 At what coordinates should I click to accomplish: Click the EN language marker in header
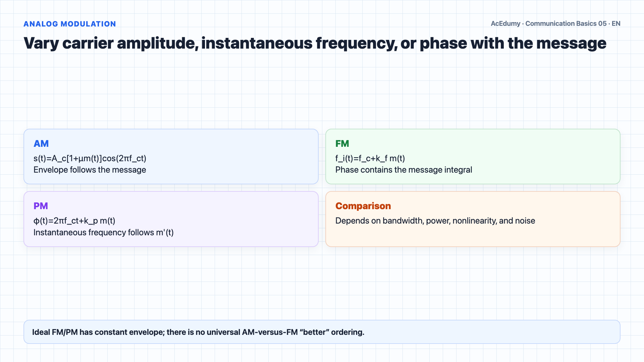616,23
